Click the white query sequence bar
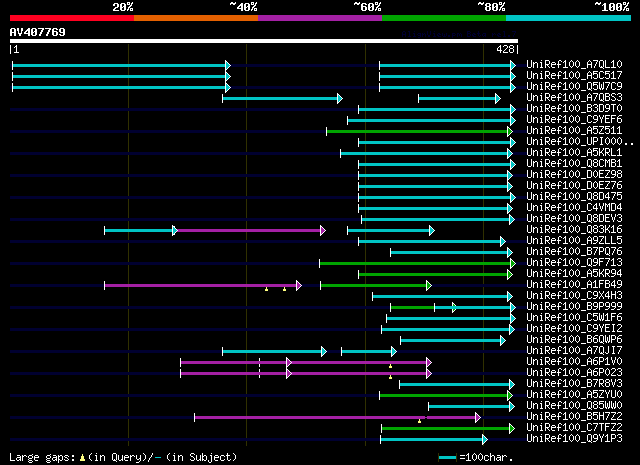Screen dimensions: 640x465 click(264, 41)
